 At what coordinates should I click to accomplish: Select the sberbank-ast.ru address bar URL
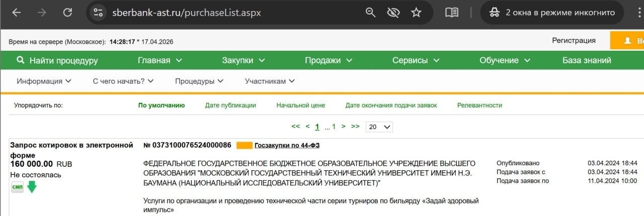coord(187,13)
